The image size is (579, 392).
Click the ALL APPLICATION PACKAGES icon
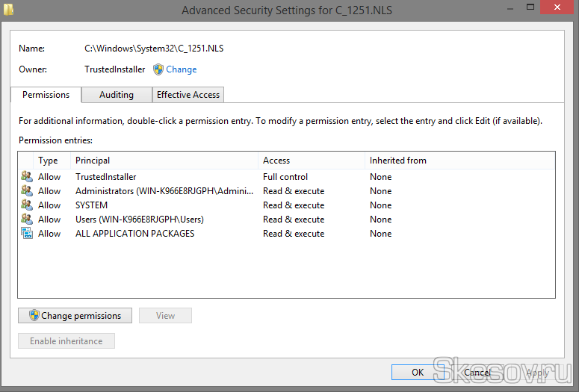pyautogui.click(x=27, y=234)
